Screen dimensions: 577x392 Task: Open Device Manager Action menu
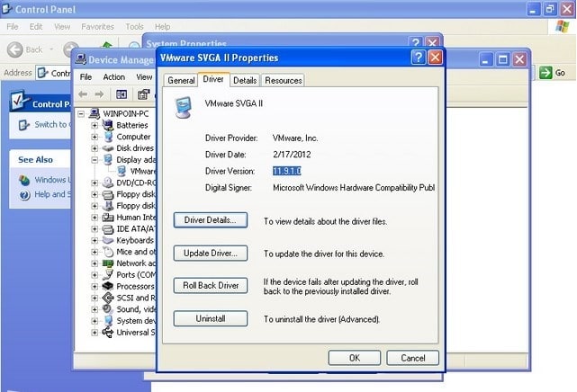pyautogui.click(x=113, y=77)
